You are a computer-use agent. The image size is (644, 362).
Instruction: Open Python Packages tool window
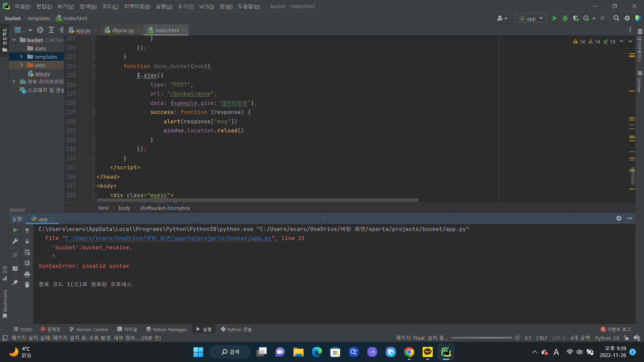click(166, 329)
